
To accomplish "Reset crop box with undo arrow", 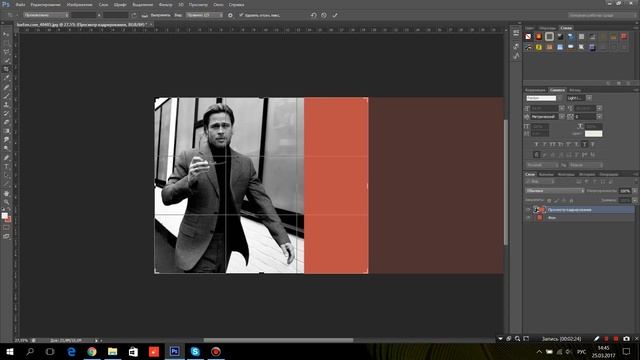I will 313,15.
